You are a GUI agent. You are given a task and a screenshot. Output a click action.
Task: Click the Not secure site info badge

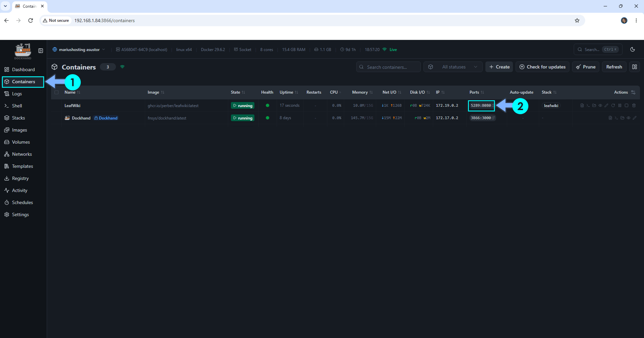[56, 20]
